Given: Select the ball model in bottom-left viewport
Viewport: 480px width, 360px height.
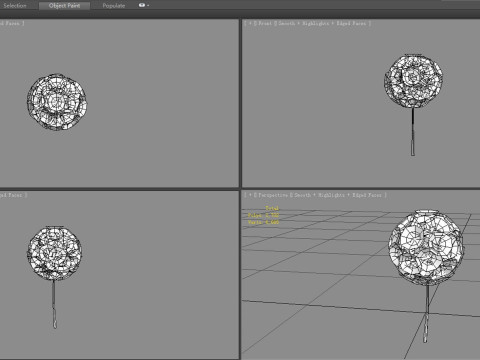Looking at the screenshot, I should 54,253.
